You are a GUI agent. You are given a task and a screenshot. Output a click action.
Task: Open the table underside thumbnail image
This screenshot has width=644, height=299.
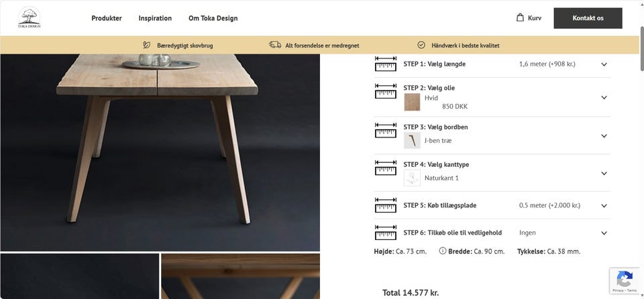pos(240,276)
